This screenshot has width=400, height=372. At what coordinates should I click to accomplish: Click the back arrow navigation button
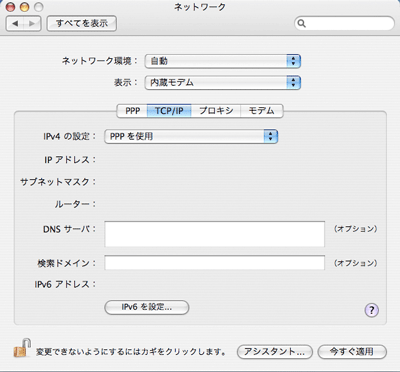pos(15,23)
